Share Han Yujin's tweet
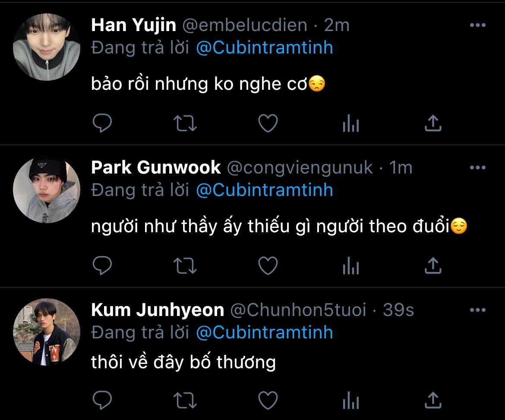The width and height of the screenshot is (505, 420). (x=433, y=124)
